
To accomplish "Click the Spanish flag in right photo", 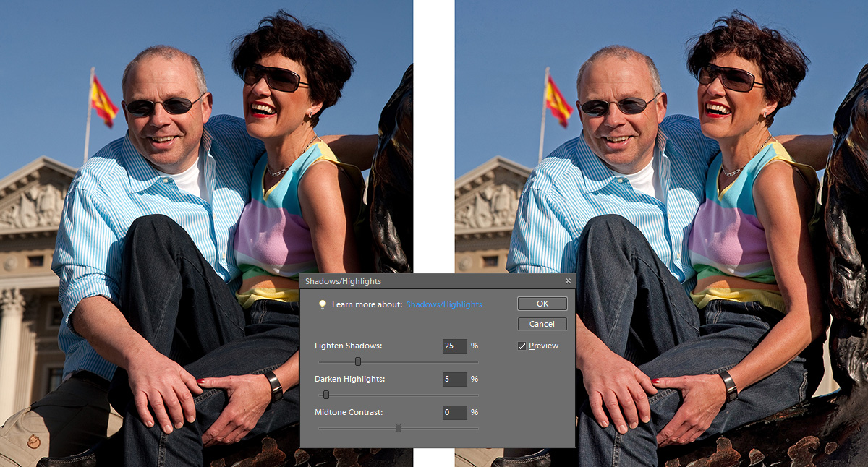I will [558, 101].
